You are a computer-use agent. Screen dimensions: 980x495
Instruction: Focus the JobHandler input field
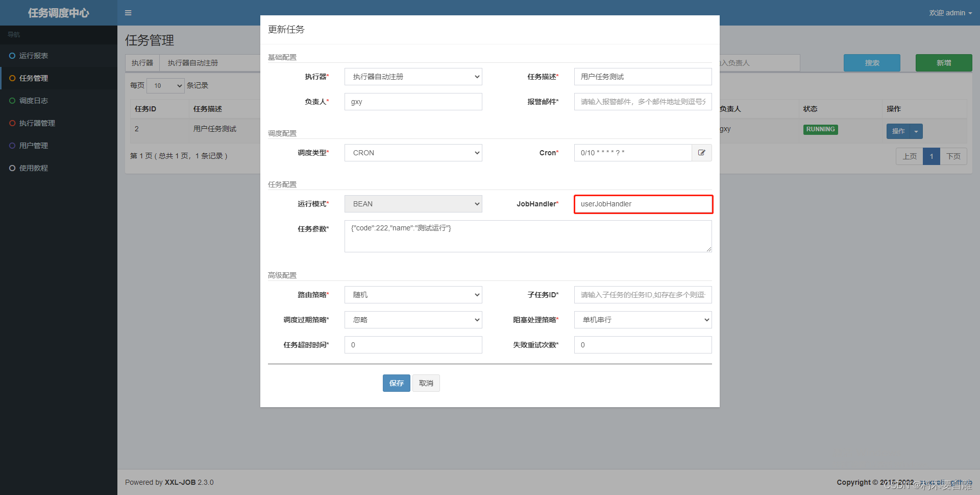643,204
